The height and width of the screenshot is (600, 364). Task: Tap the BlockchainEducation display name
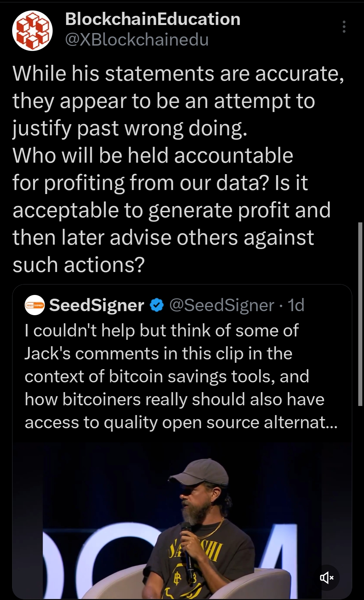point(152,19)
